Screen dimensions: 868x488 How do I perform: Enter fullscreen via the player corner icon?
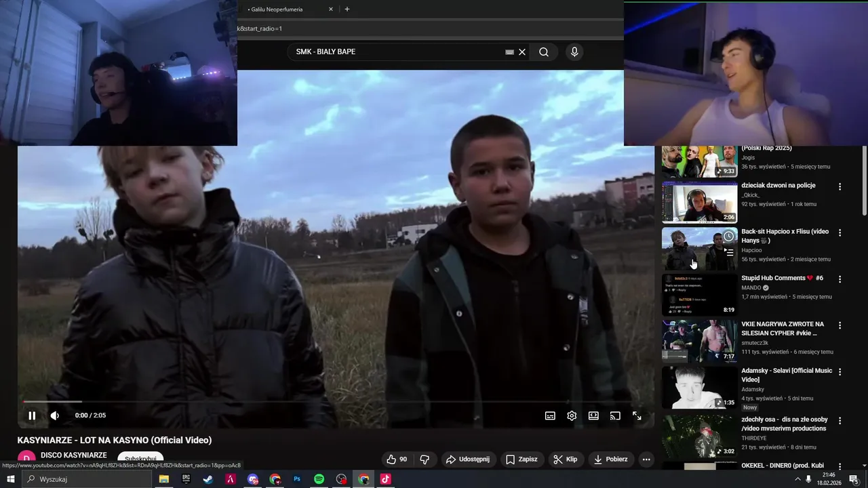[637, 415]
